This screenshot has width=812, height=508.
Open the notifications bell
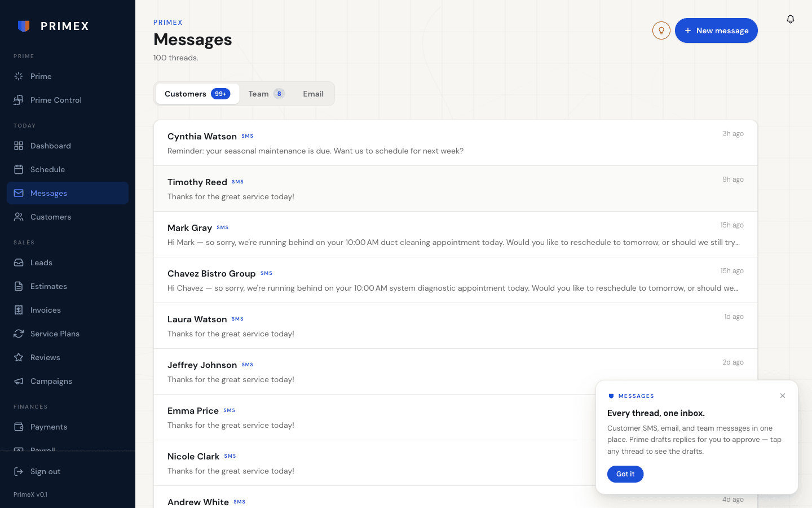tap(791, 19)
